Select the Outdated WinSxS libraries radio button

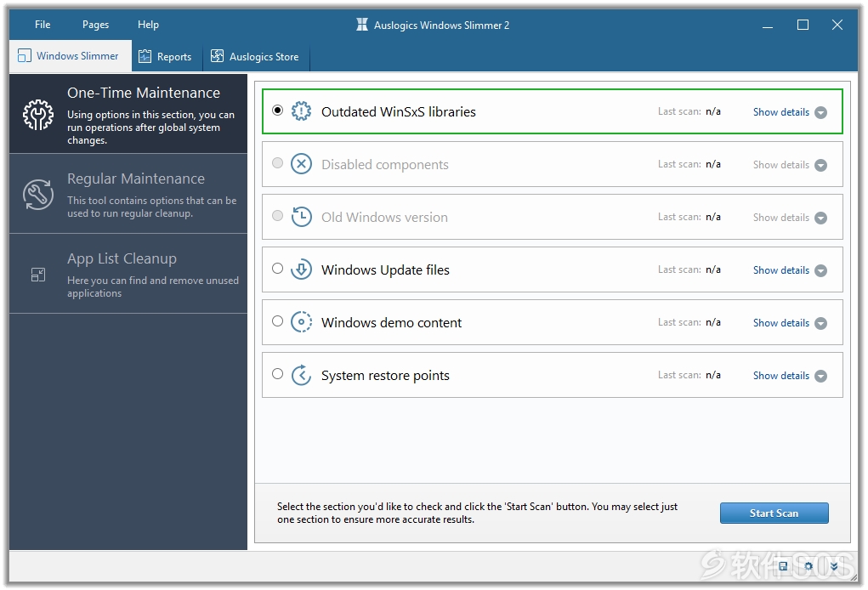point(277,111)
